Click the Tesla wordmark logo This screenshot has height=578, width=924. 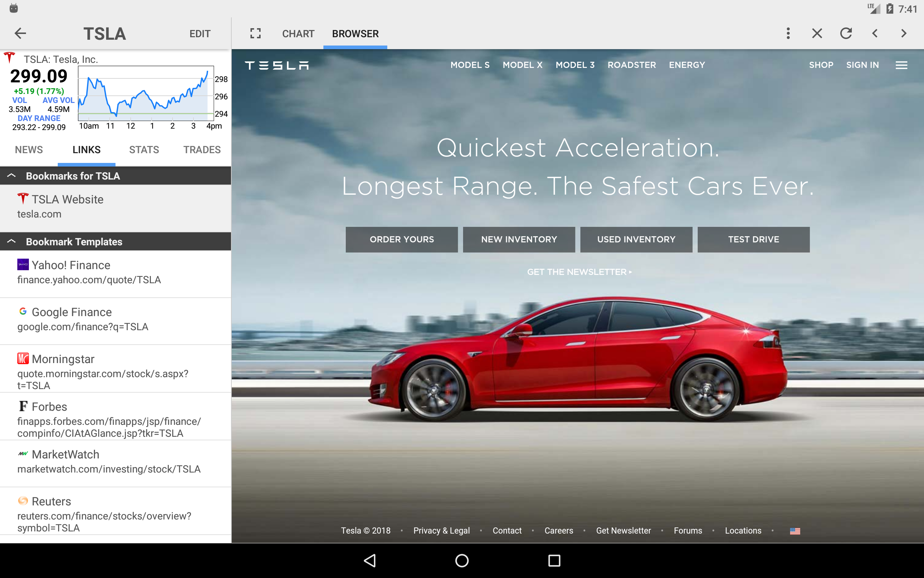point(277,65)
